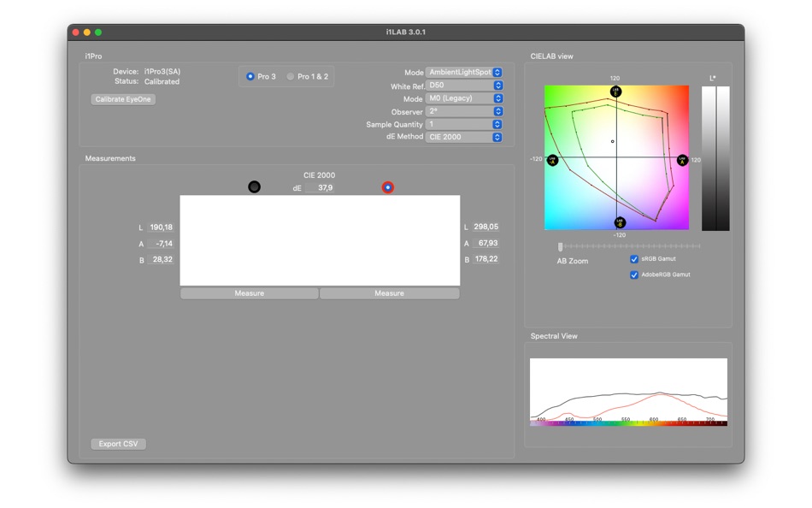Click the Spectral View graph
Image resolution: width=812 pixels, height=508 pixels.
point(628,392)
